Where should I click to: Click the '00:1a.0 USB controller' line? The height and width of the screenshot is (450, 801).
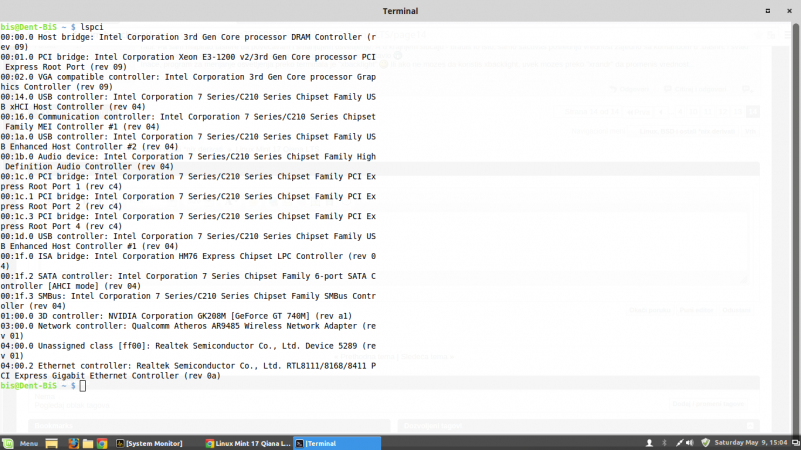click(188, 141)
